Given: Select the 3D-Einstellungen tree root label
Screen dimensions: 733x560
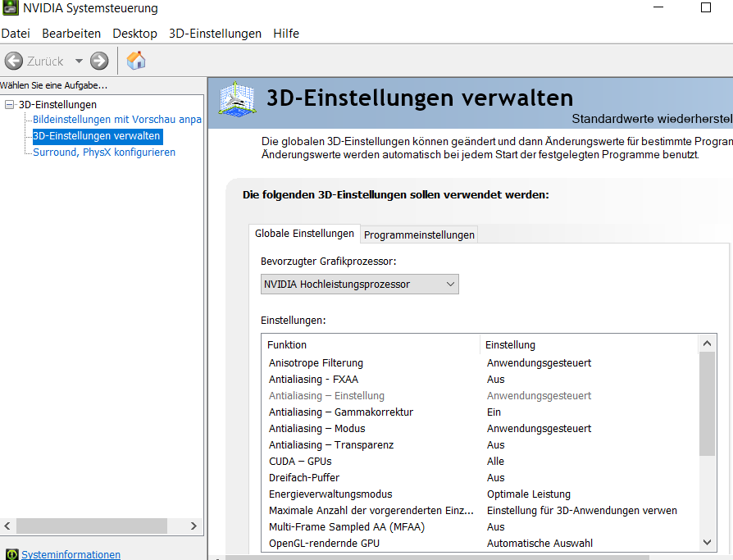Looking at the screenshot, I should click(x=57, y=105).
